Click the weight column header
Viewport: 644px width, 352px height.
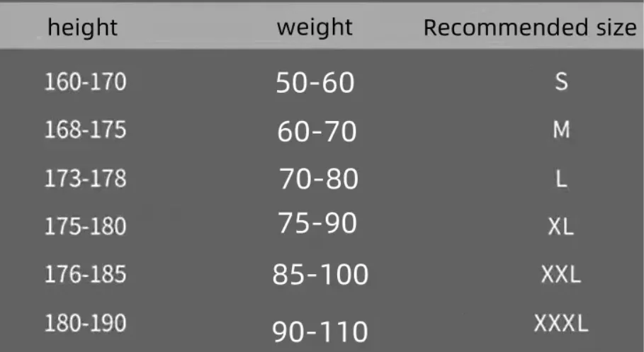tap(315, 28)
